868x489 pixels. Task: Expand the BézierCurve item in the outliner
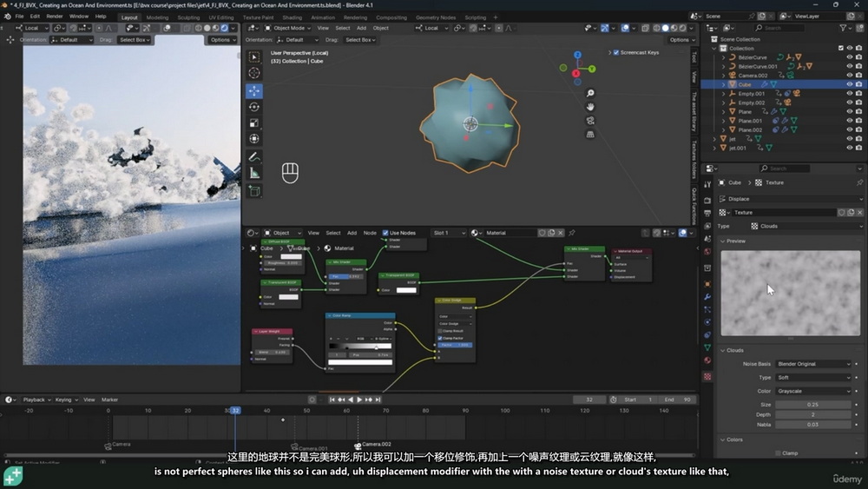[x=724, y=57]
